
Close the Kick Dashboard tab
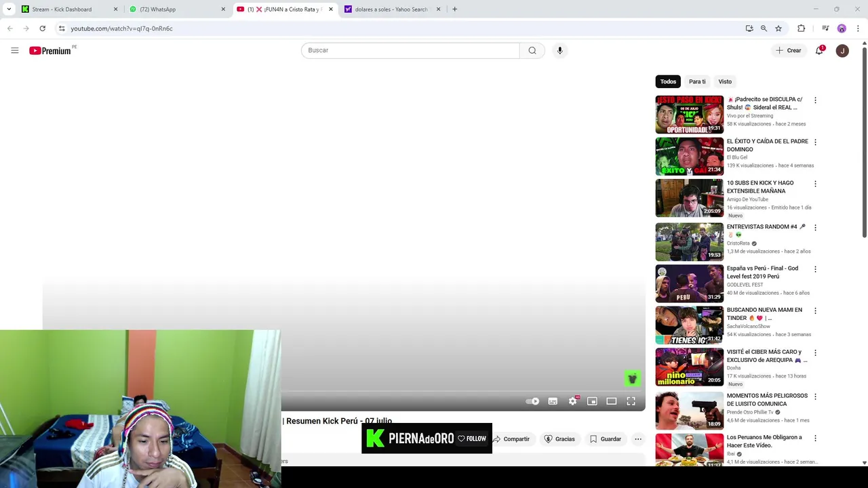(x=115, y=9)
